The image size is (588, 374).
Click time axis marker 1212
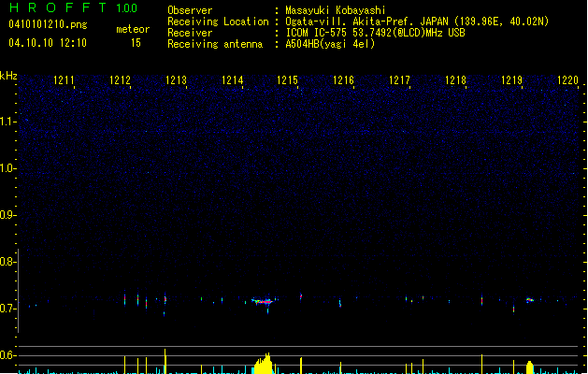coord(120,80)
